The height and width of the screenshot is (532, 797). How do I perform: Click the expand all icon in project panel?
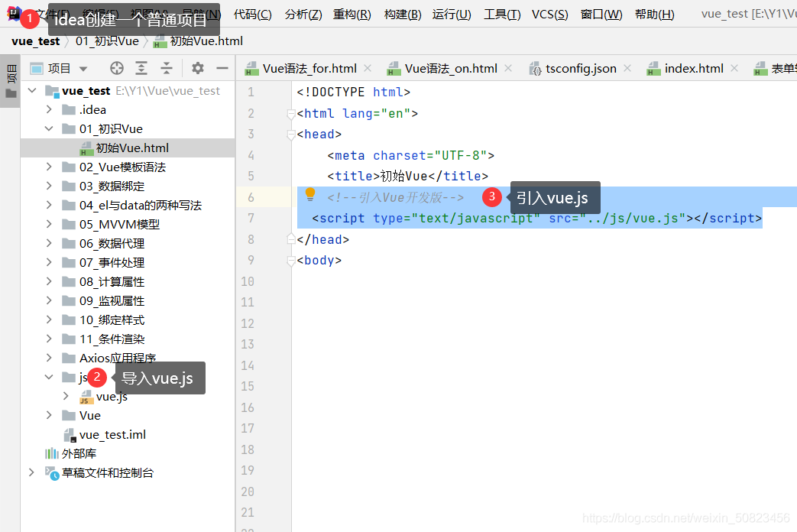click(x=141, y=68)
